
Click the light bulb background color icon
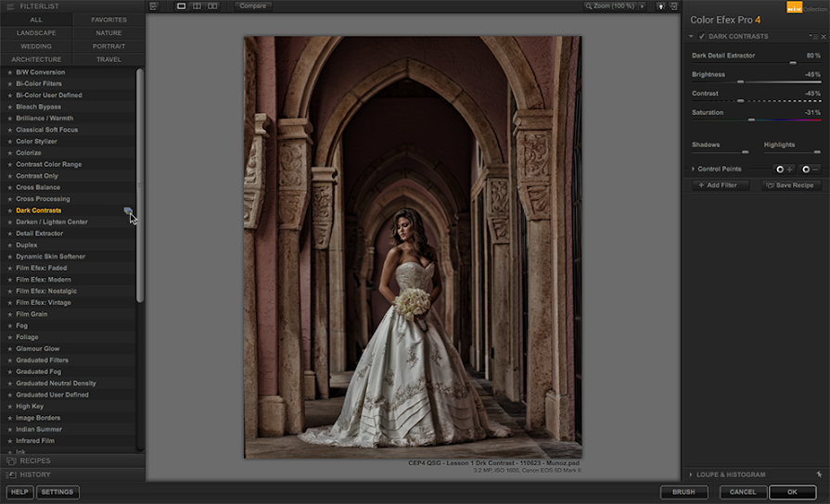coord(660,6)
